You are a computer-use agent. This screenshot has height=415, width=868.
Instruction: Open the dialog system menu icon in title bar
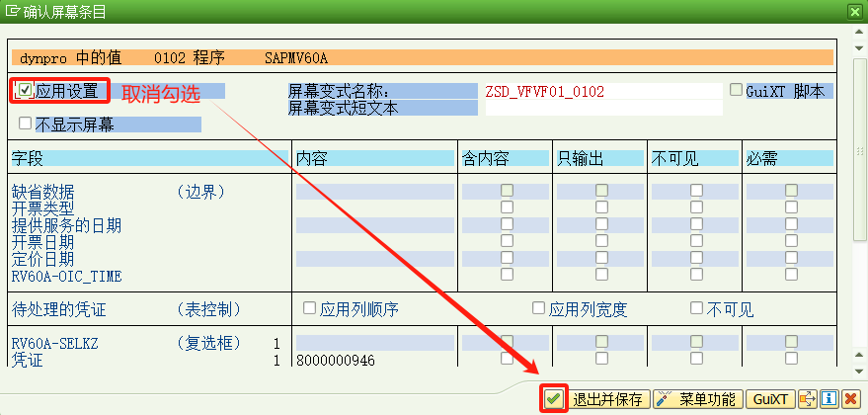[x=13, y=11]
